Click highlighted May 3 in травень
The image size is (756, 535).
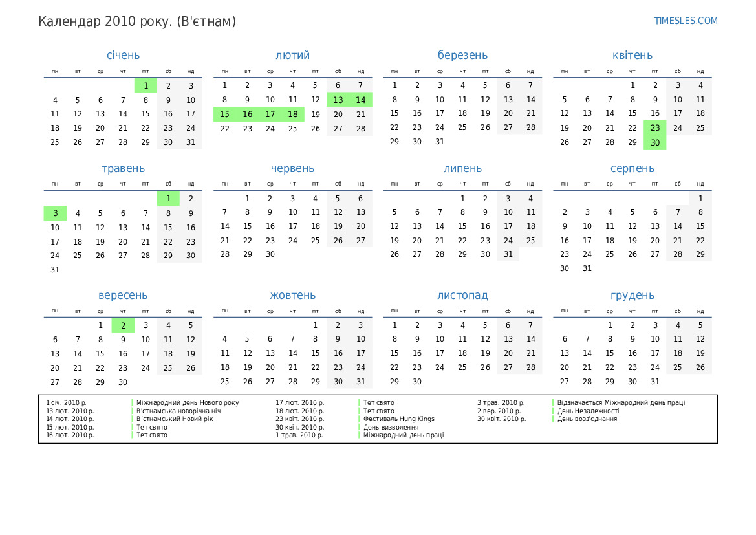55,213
